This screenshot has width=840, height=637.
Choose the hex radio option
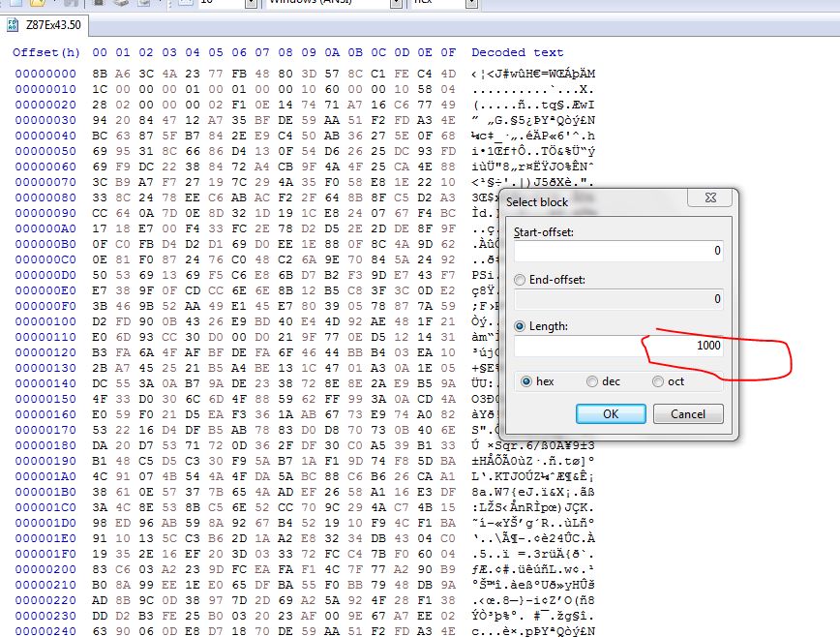pos(526,381)
